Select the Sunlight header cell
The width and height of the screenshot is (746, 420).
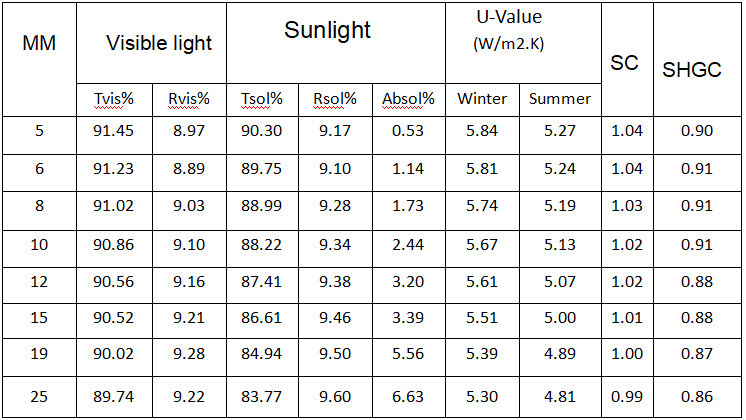[336, 43]
